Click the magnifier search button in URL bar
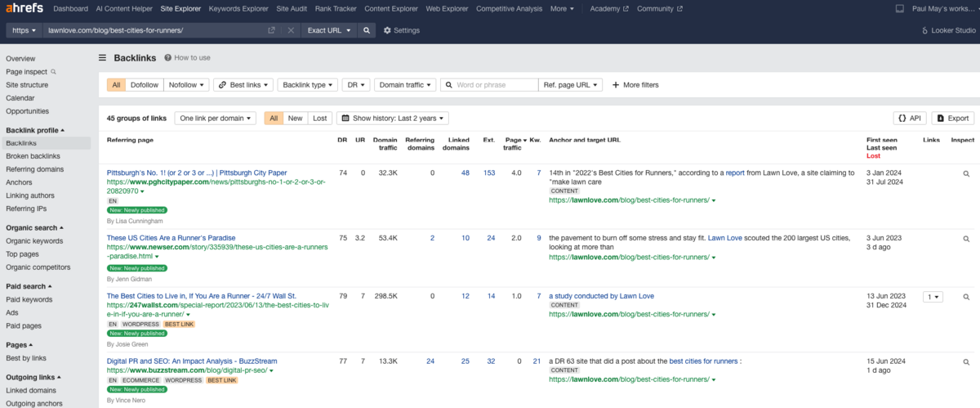This screenshot has height=408, width=980. click(x=367, y=30)
